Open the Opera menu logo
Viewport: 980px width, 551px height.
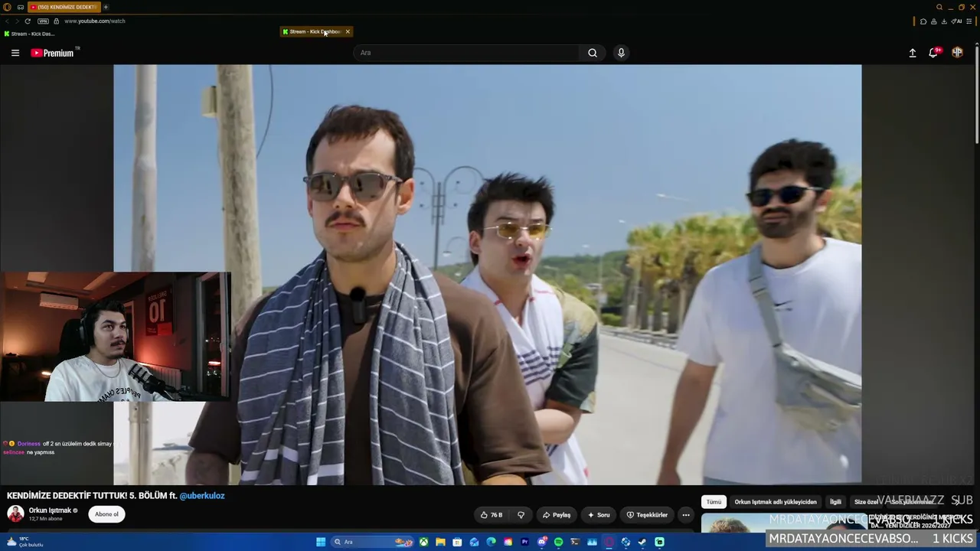coord(7,7)
